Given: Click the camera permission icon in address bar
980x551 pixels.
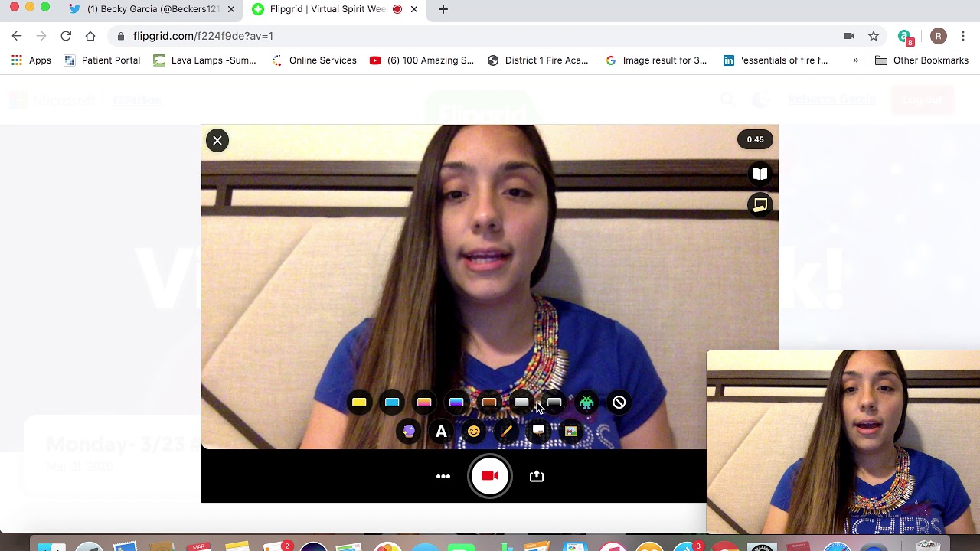Looking at the screenshot, I should tap(849, 36).
